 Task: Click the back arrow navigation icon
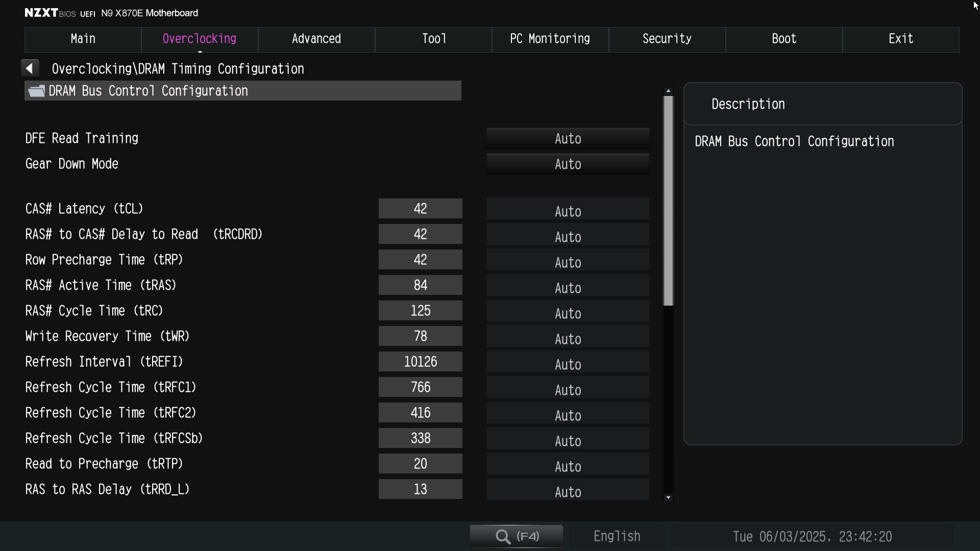pyautogui.click(x=30, y=68)
